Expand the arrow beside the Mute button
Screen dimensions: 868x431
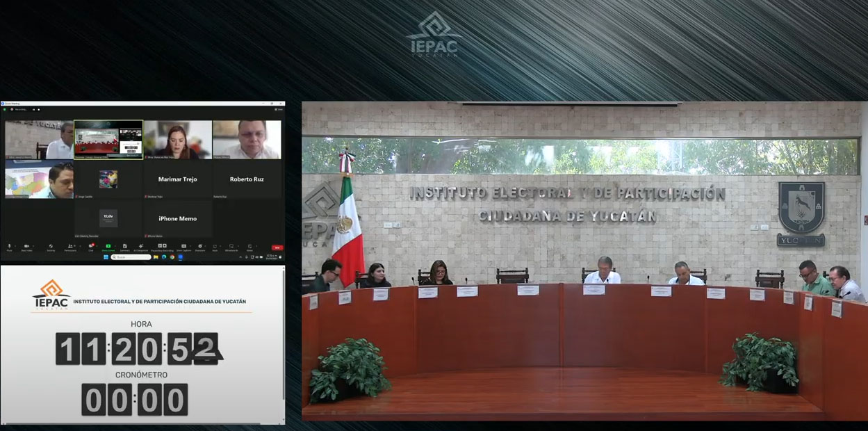15,245
